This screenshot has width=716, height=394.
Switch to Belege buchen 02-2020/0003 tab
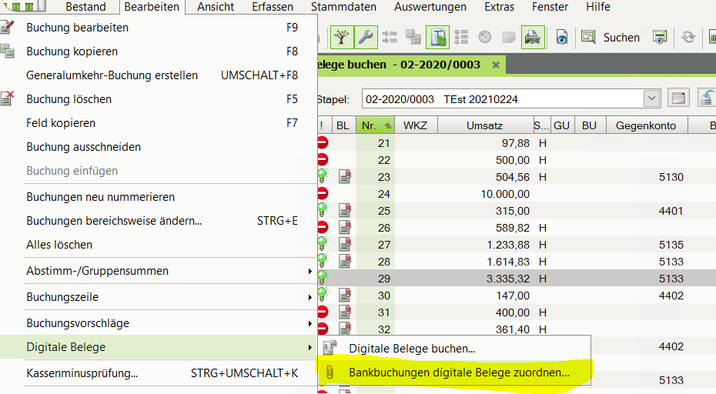click(398, 65)
